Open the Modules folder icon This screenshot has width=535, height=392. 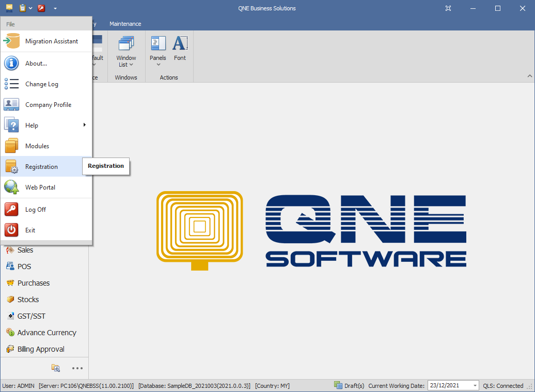pos(11,146)
